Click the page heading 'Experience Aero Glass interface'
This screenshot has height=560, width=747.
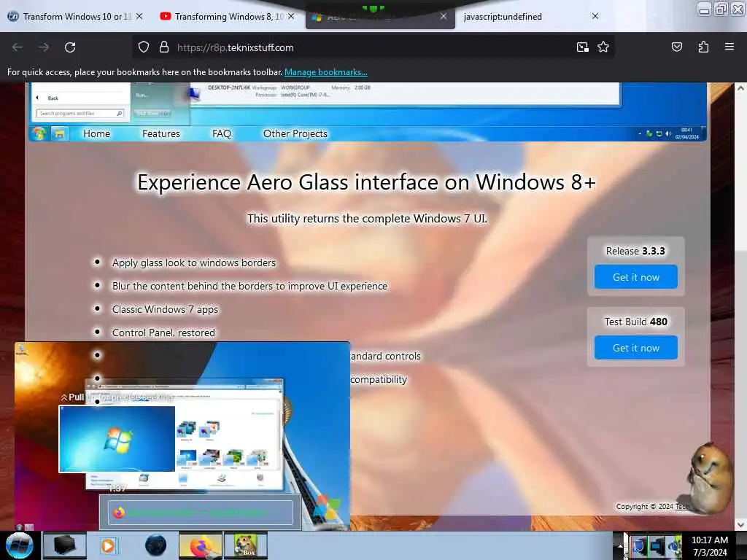(366, 182)
